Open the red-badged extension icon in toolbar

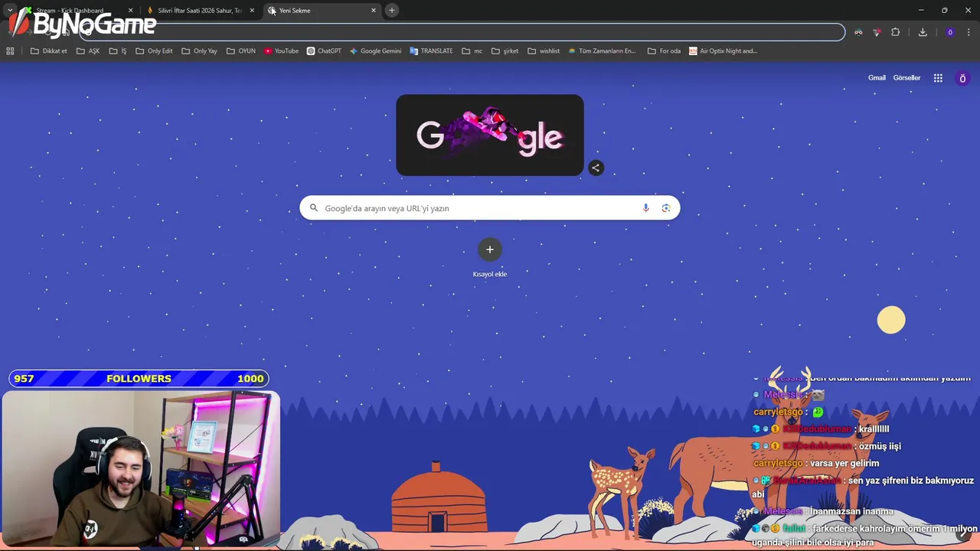click(877, 32)
